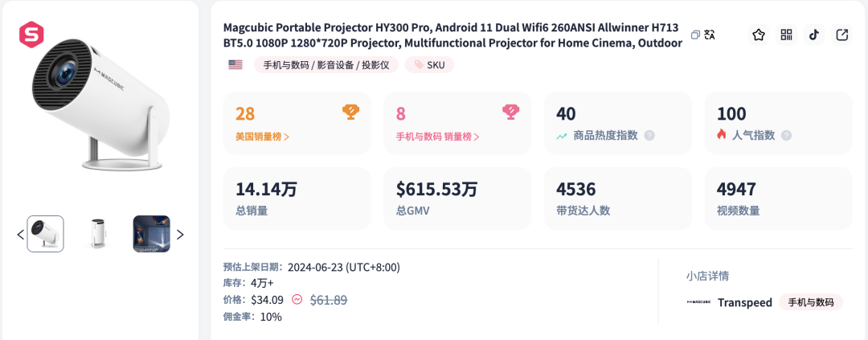Click category 手机与数码 / 影音设备 / 投影仪
The width and height of the screenshot is (868, 340).
(x=326, y=65)
